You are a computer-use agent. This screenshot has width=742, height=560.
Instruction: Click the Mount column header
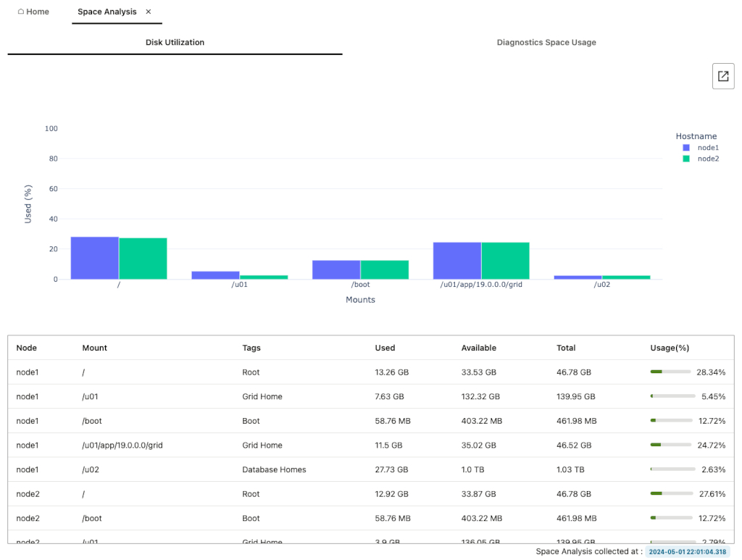pos(95,348)
